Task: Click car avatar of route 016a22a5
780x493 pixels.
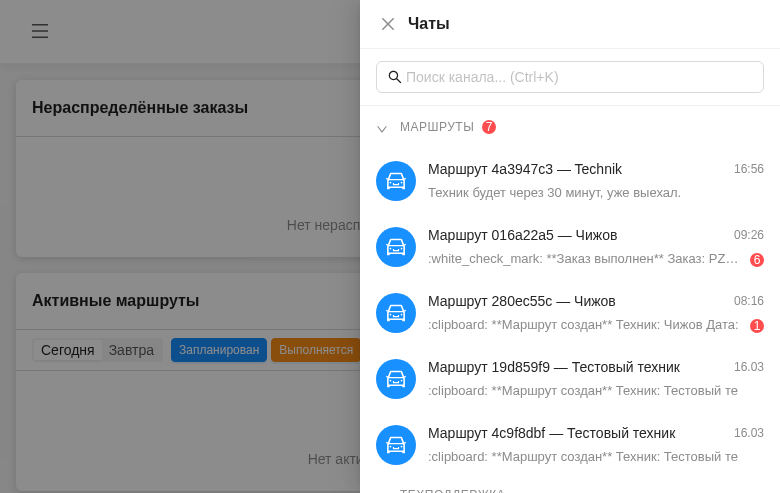Action: point(396,247)
